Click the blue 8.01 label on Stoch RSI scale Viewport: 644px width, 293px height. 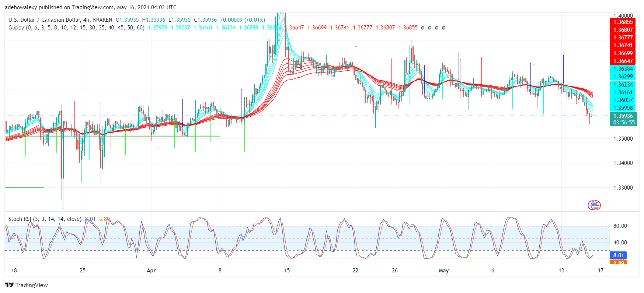pyautogui.click(x=618, y=255)
